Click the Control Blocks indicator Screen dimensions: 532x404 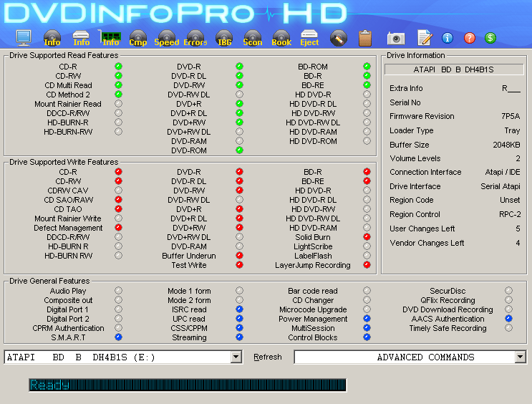point(367,337)
